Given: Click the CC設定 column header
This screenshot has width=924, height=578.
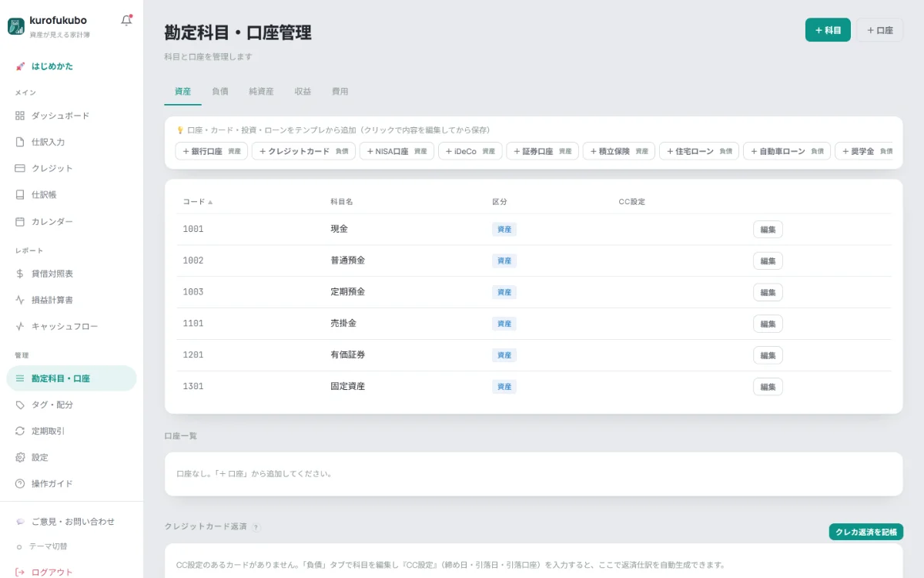Looking at the screenshot, I should (632, 202).
